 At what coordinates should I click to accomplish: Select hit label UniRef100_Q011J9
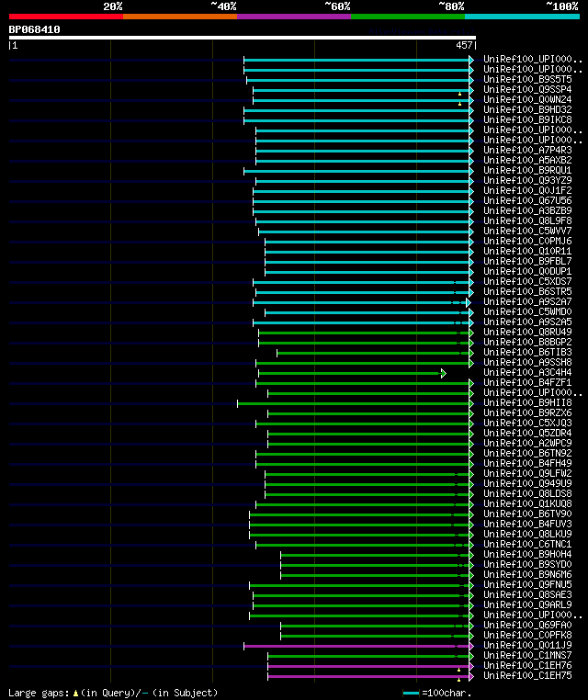pos(527,645)
